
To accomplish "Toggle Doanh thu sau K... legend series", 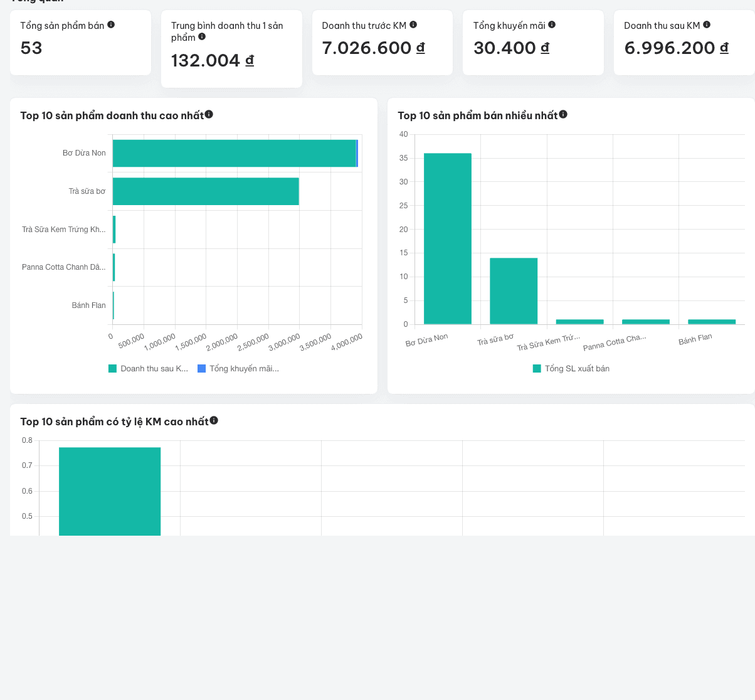I will pyautogui.click(x=149, y=368).
